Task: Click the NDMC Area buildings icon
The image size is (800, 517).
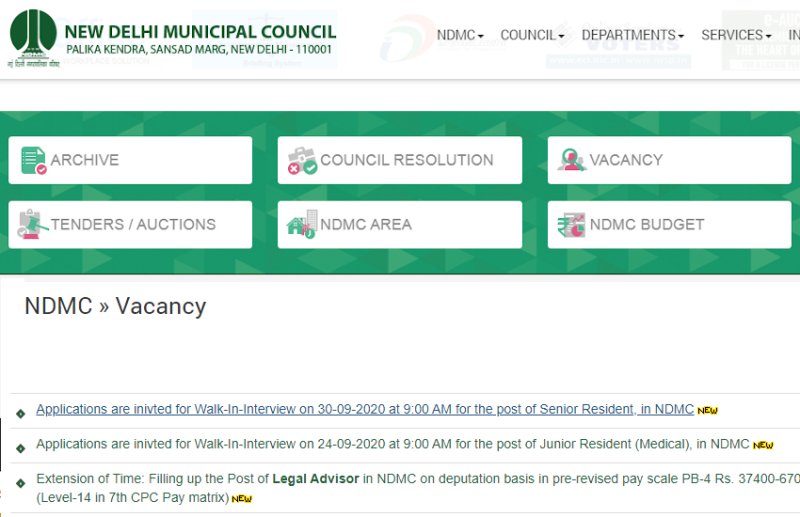Action: [x=302, y=224]
